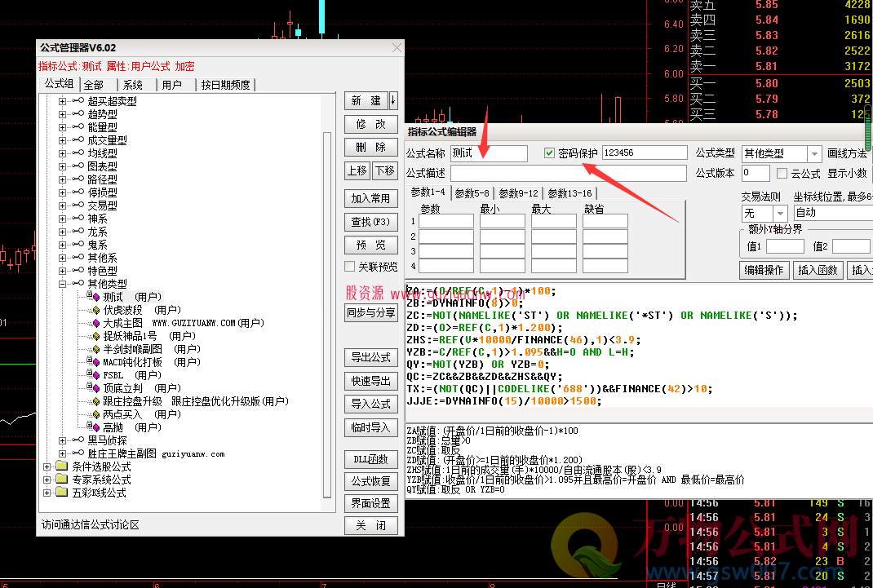Switch to the 按日期频度 tab

[x=226, y=85]
